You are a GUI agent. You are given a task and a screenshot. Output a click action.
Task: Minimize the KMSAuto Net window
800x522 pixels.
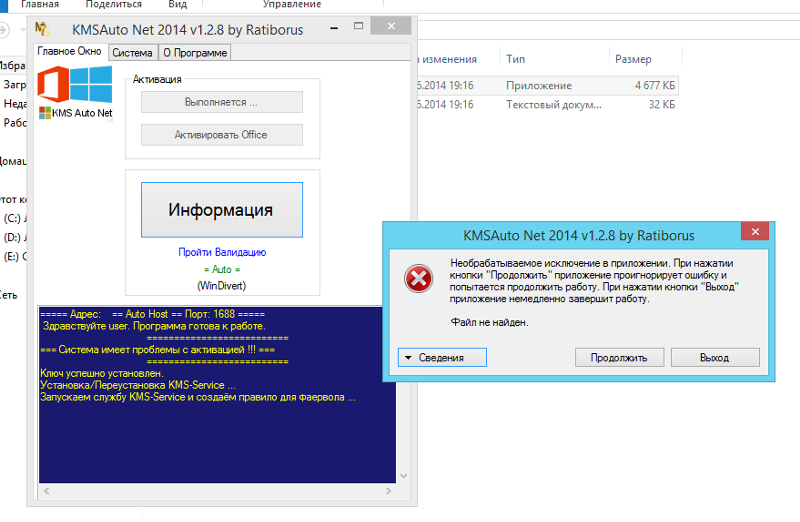coord(334,28)
